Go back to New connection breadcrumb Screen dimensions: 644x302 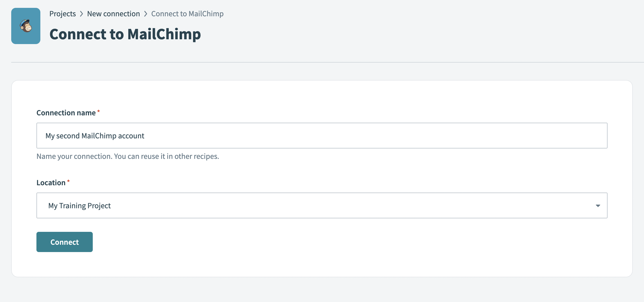[x=113, y=13]
